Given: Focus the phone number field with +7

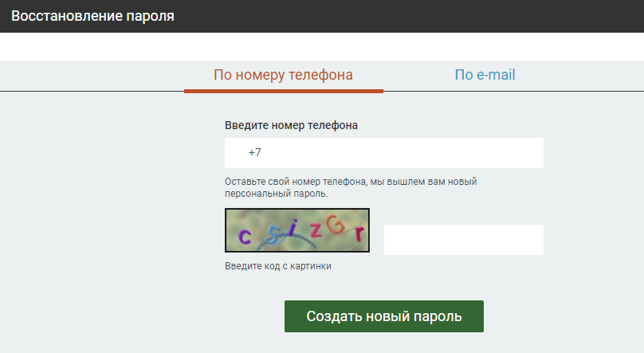Looking at the screenshot, I should [x=383, y=153].
